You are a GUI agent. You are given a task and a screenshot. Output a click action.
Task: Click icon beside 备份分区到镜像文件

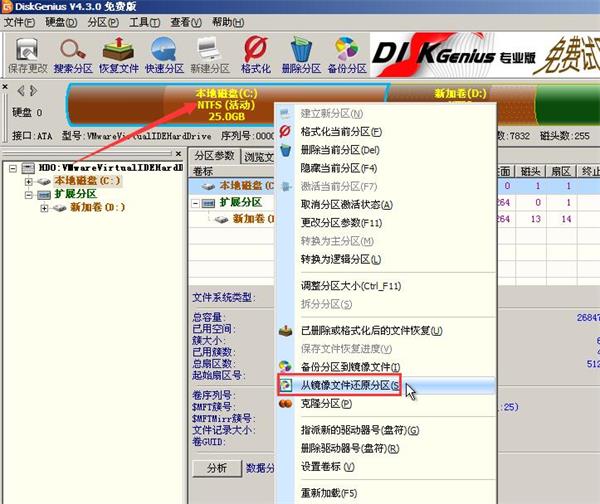click(x=285, y=367)
